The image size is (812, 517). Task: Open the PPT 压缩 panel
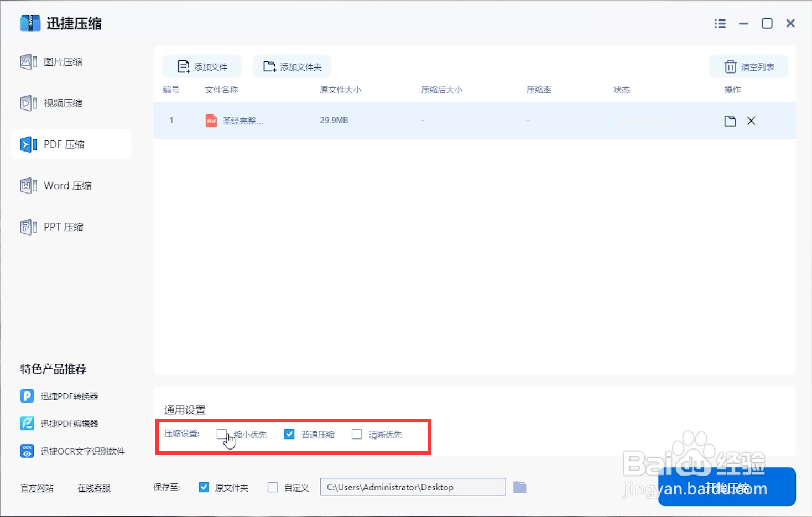(x=64, y=227)
